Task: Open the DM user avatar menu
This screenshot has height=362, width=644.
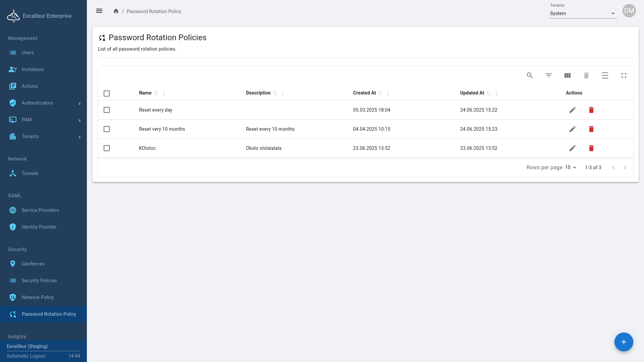Action: tap(629, 11)
